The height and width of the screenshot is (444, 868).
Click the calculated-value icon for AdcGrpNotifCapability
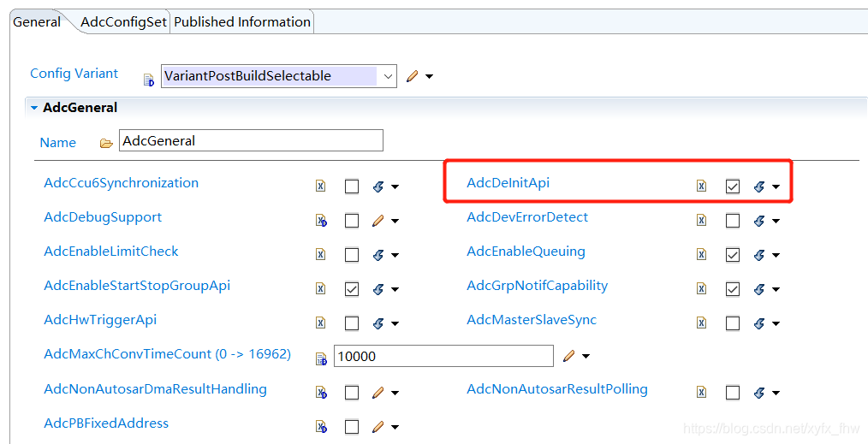click(759, 289)
